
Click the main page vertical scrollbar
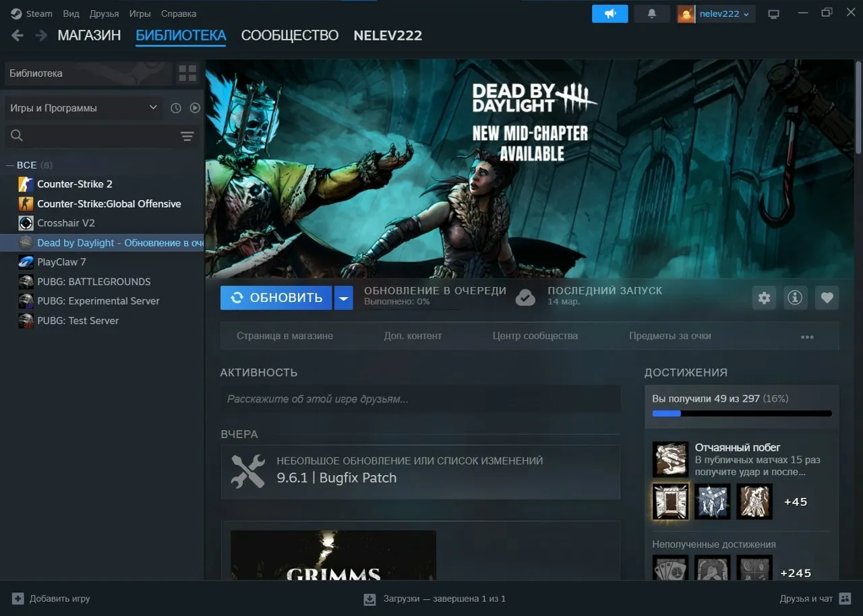(858, 108)
